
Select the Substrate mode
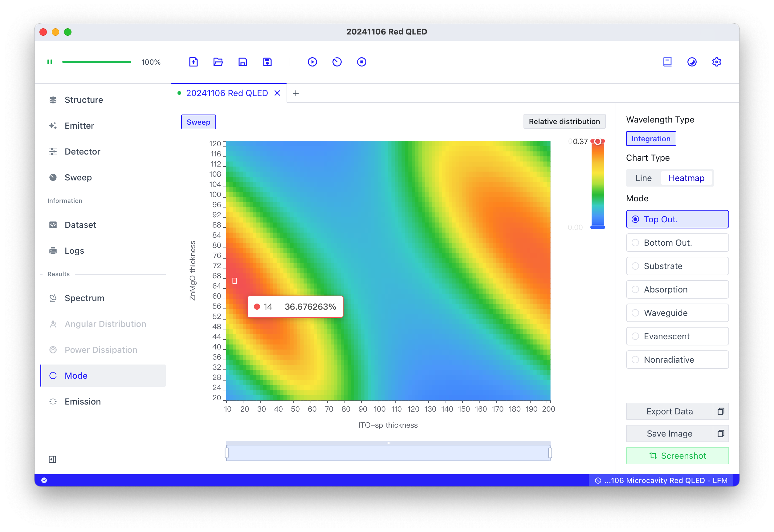coord(678,266)
